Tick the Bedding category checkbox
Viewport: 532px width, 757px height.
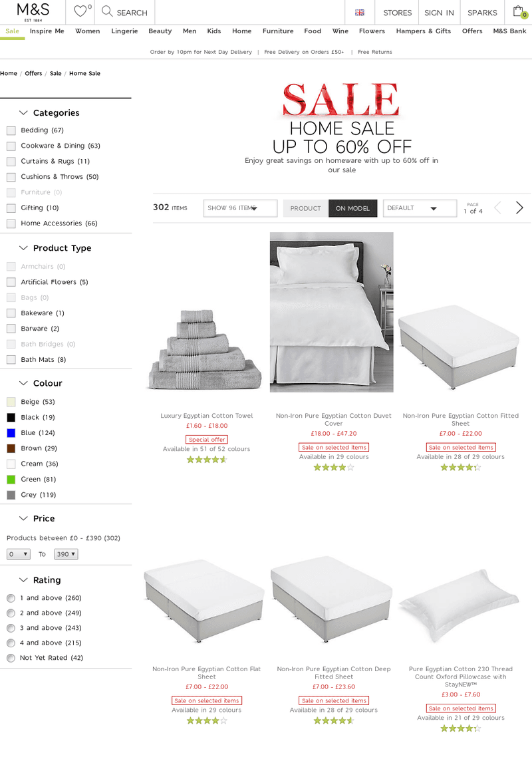click(x=11, y=130)
